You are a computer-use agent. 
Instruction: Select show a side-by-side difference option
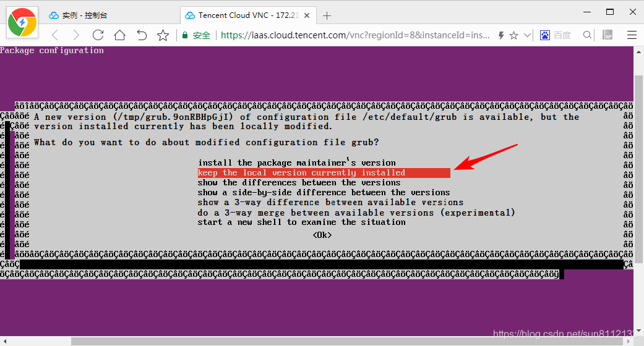pyautogui.click(x=324, y=193)
